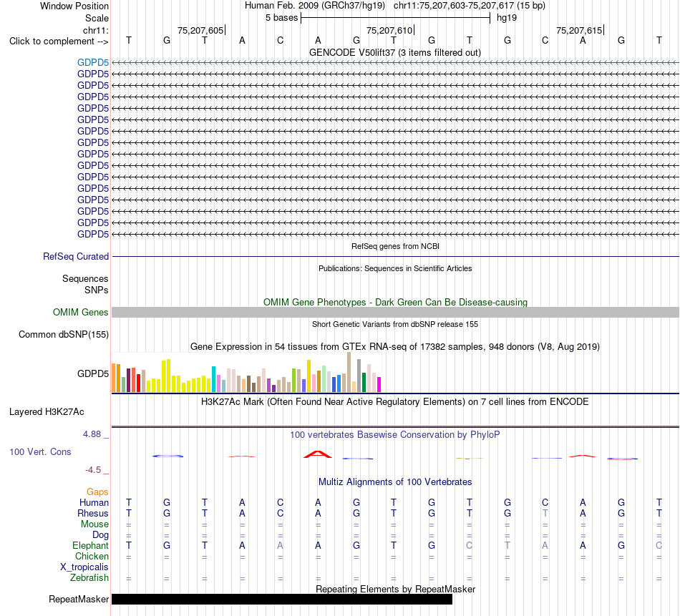Click the magenta bar ending GTEx chart

point(379,384)
